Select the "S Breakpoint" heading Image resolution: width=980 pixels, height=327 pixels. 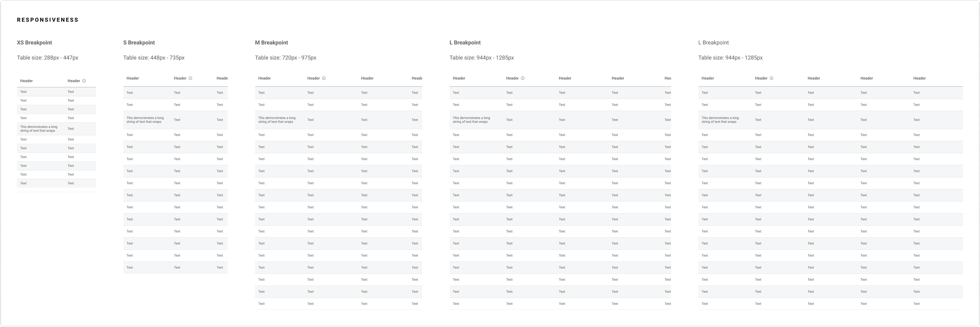coord(139,43)
